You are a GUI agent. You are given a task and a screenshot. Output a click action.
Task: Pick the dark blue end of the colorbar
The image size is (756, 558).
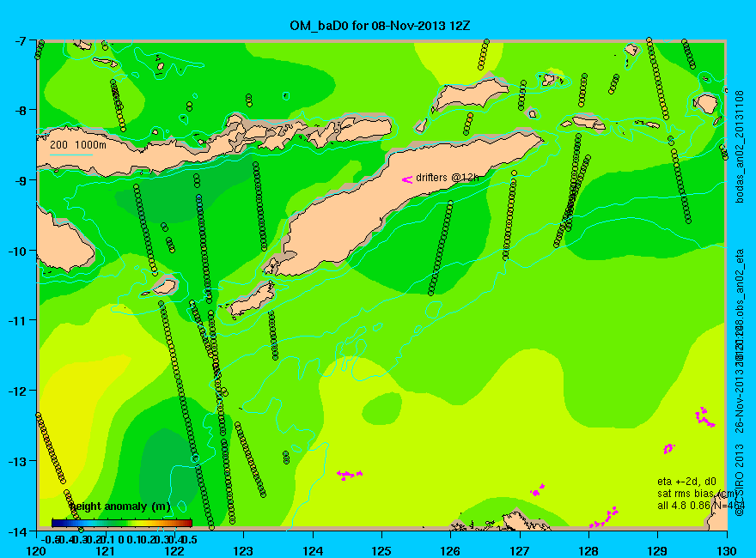(56, 523)
